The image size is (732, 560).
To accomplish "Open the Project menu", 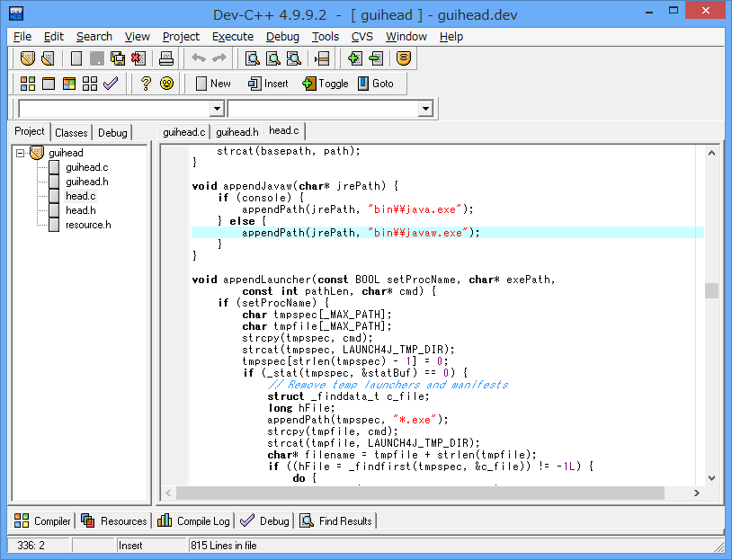I will pos(181,36).
